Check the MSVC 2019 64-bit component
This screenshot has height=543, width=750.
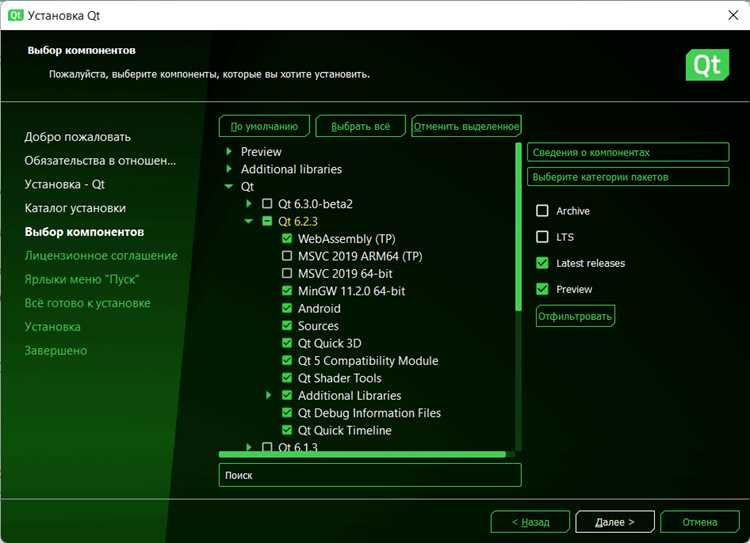click(287, 273)
